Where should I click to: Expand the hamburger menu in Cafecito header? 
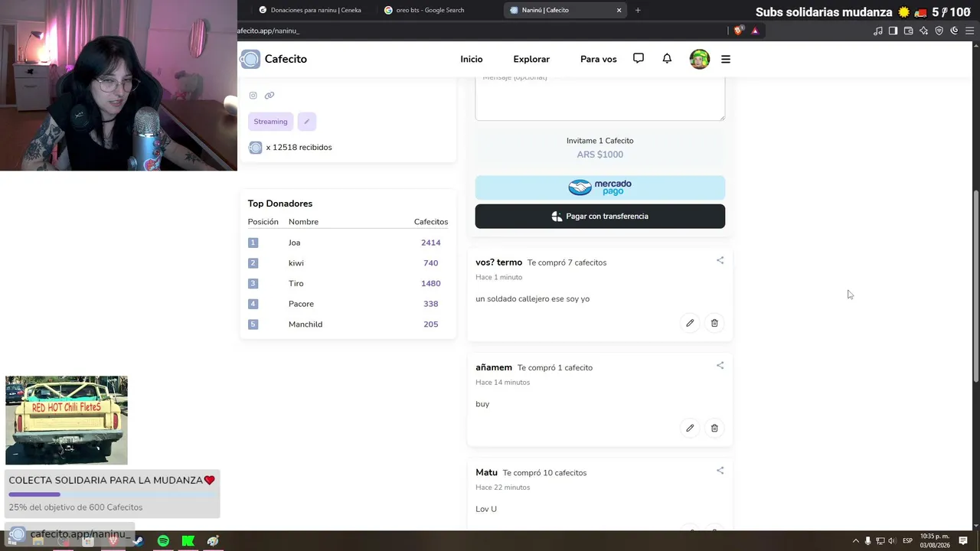726,59
